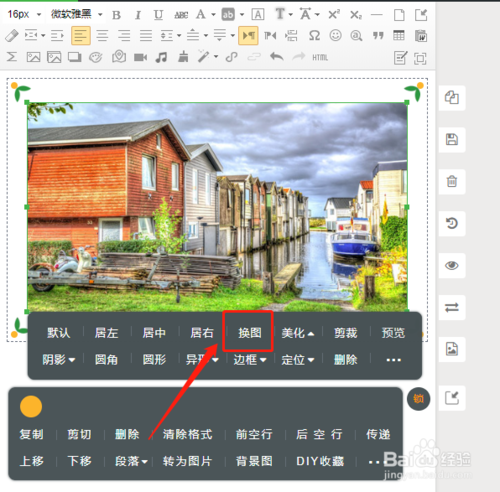
Task: Click the orange color circle
Action: pyautogui.click(x=31, y=406)
